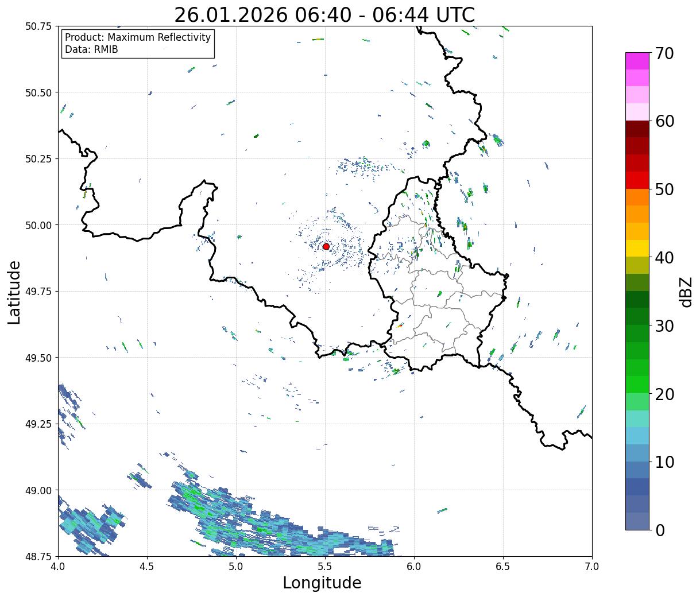Click the colorbar tick label 30

pyautogui.click(x=664, y=325)
